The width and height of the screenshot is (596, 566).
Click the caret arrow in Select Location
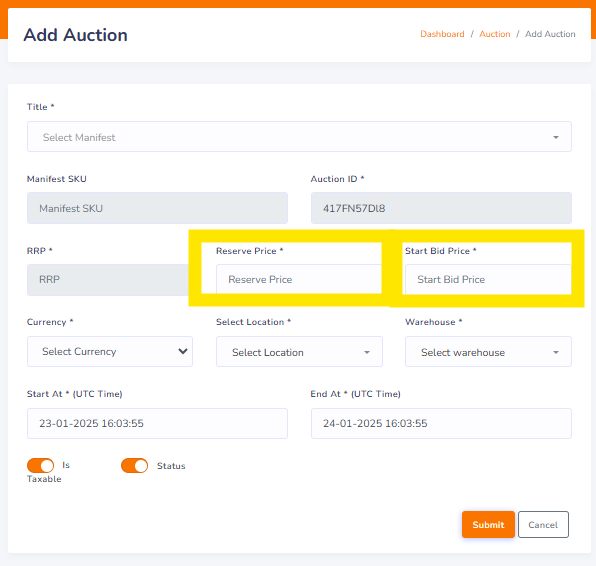(x=367, y=352)
